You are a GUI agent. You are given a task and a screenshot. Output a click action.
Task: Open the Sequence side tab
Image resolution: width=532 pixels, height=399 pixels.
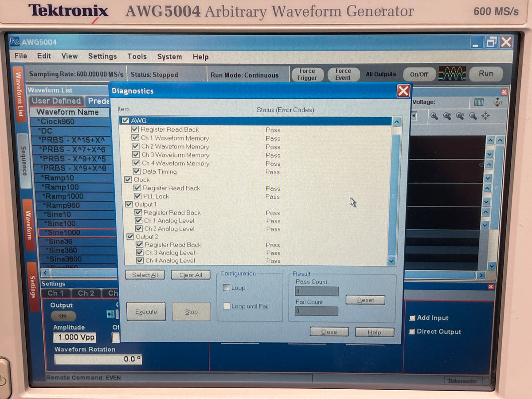pyautogui.click(x=24, y=160)
